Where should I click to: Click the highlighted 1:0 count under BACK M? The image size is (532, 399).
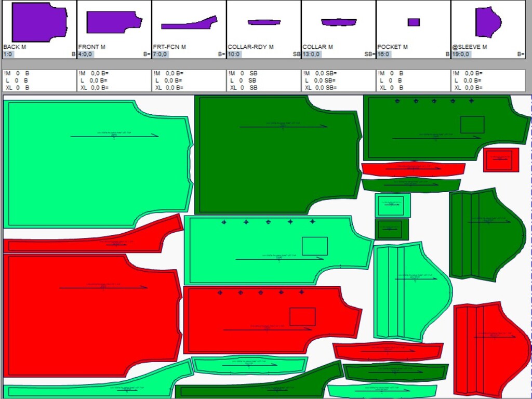coord(9,54)
